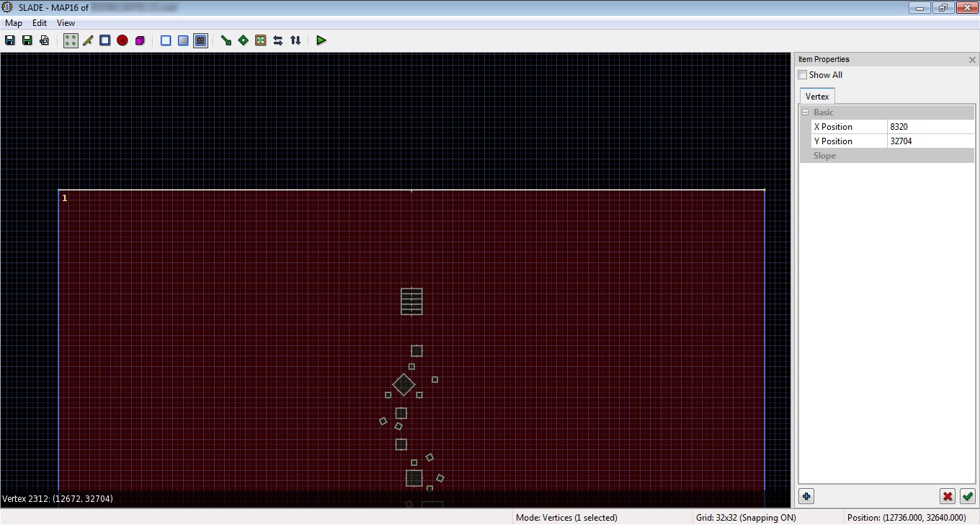
Task: Click the object edit icon with arrows
Action: click(261, 40)
